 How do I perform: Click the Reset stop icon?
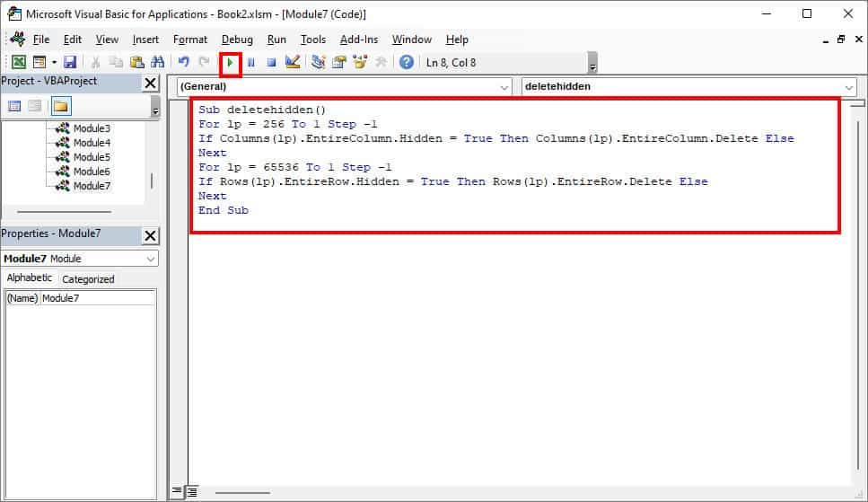(271, 63)
